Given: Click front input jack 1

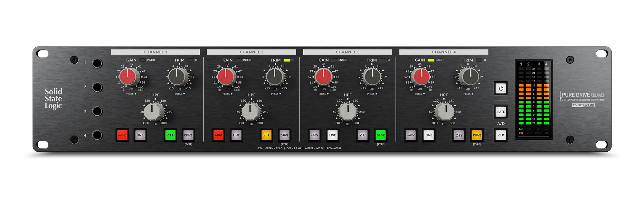Looking at the screenshot, I should tap(97, 63).
